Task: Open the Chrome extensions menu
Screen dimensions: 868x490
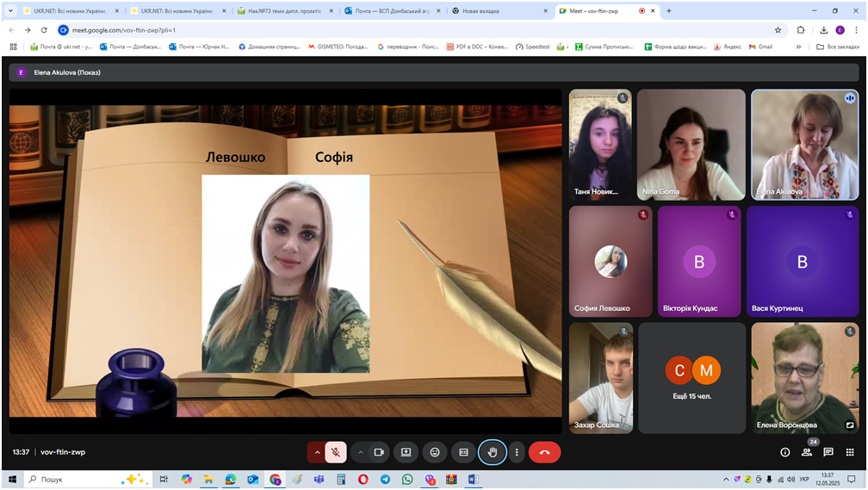Action: [801, 30]
